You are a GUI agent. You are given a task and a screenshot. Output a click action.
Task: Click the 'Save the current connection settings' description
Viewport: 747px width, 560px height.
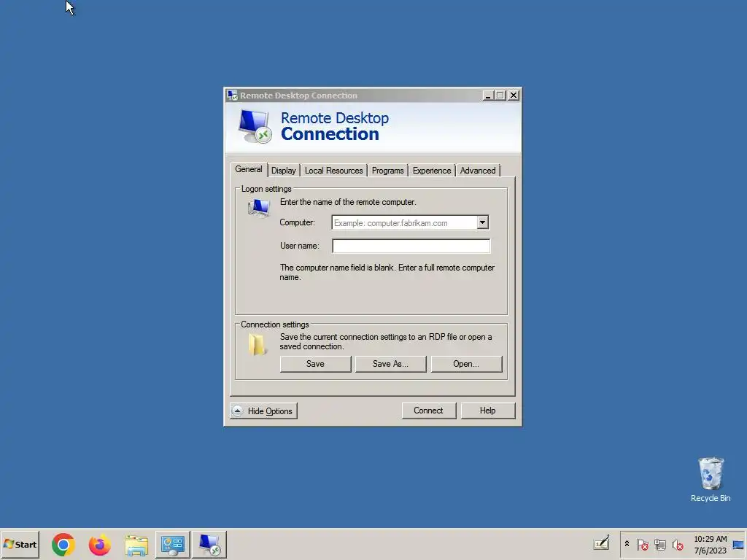pyautogui.click(x=386, y=341)
